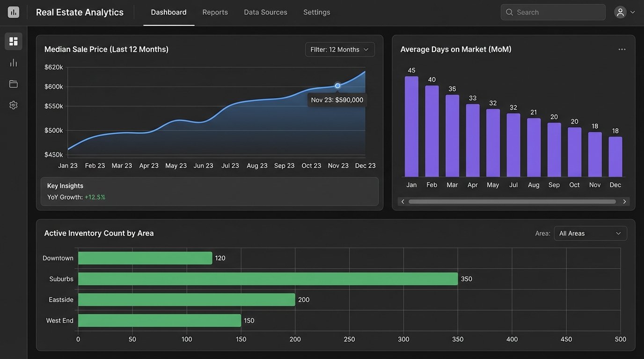The image size is (644, 359).
Task: Open the All Areas dropdown
Action: [590, 233]
